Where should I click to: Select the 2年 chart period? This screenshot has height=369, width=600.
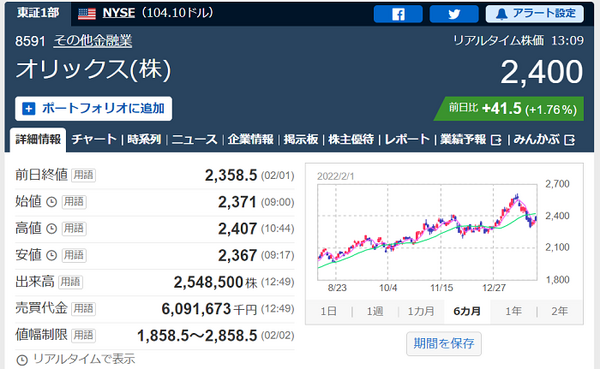tap(559, 311)
